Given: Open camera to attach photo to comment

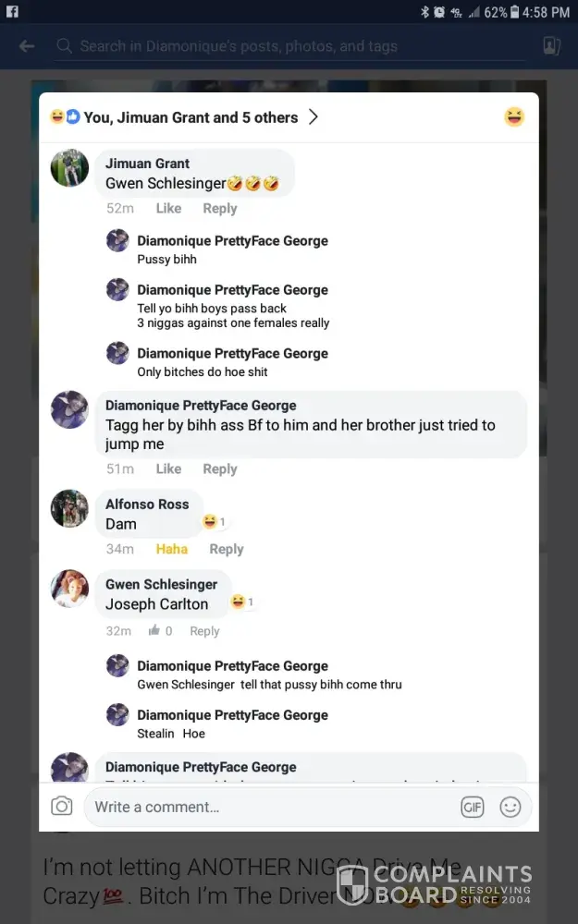Looking at the screenshot, I should [x=62, y=806].
